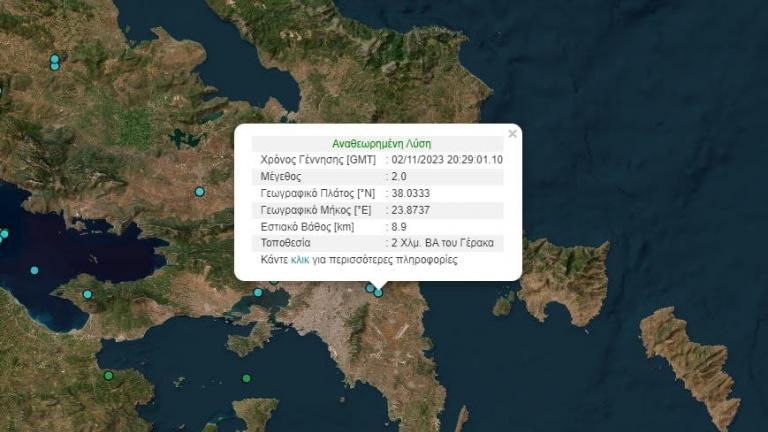Click the cyan marker just left of the popup

tap(200, 191)
